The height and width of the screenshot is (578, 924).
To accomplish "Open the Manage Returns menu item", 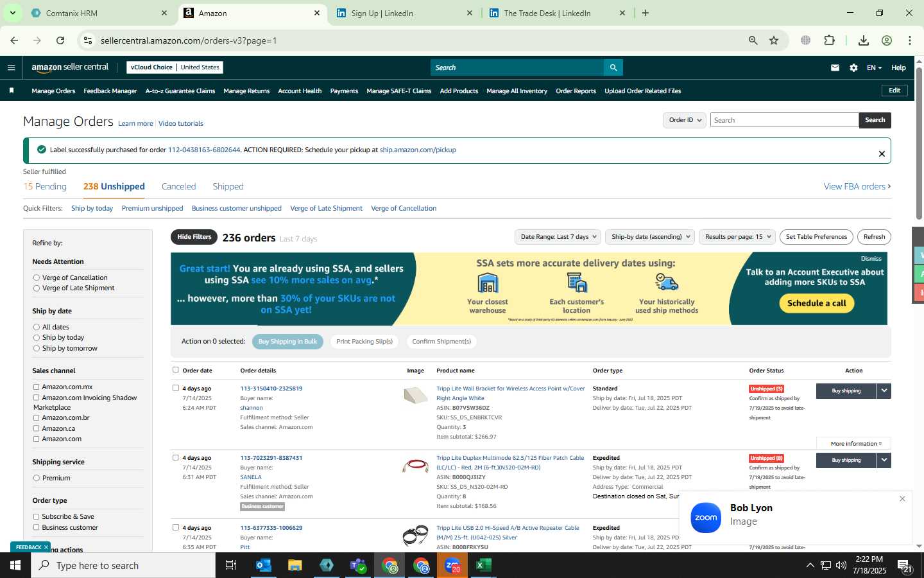I will point(246,91).
